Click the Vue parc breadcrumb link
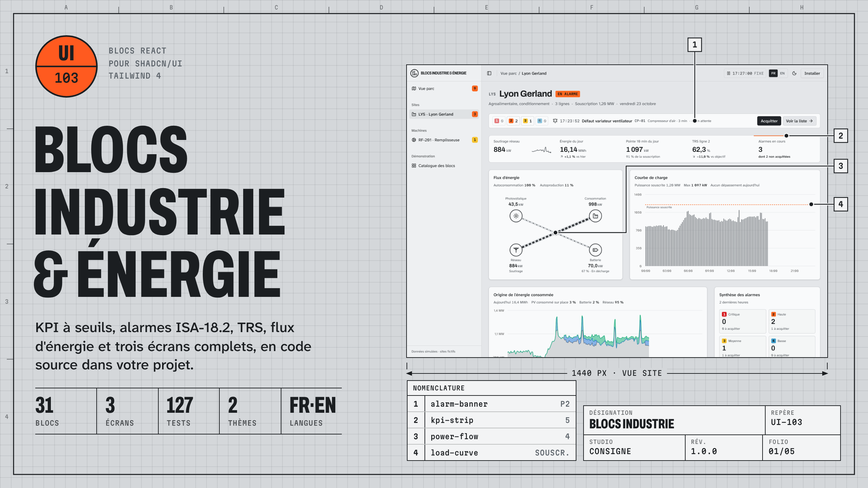This screenshot has height=488, width=868. pos(509,74)
